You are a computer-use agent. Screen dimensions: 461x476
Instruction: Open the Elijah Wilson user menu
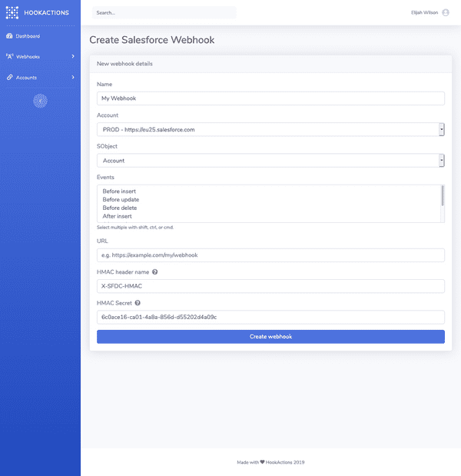click(x=430, y=12)
